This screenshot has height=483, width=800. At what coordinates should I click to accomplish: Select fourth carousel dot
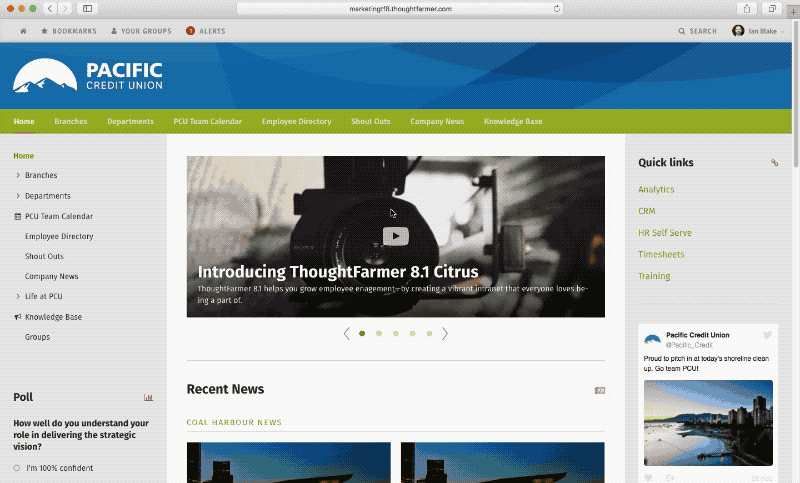(x=412, y=334)
